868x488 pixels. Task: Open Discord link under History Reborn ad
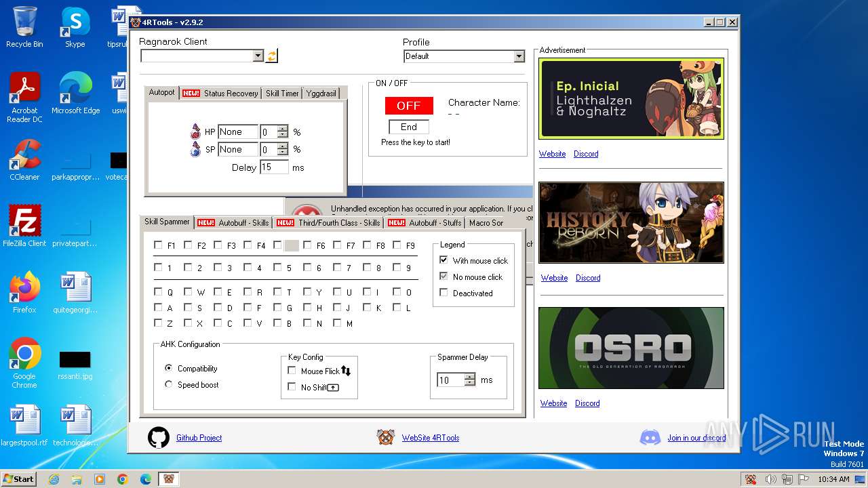pyautogui.click(x=588, y=278)
